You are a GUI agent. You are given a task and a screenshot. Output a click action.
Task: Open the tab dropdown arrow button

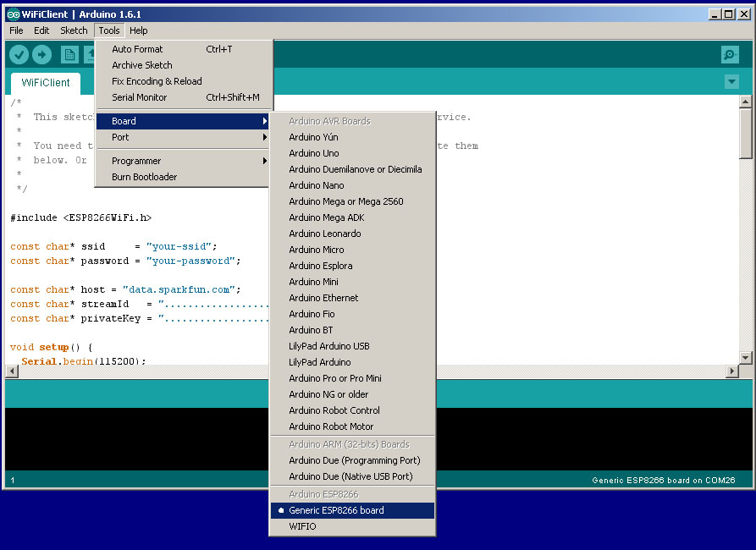731,82
